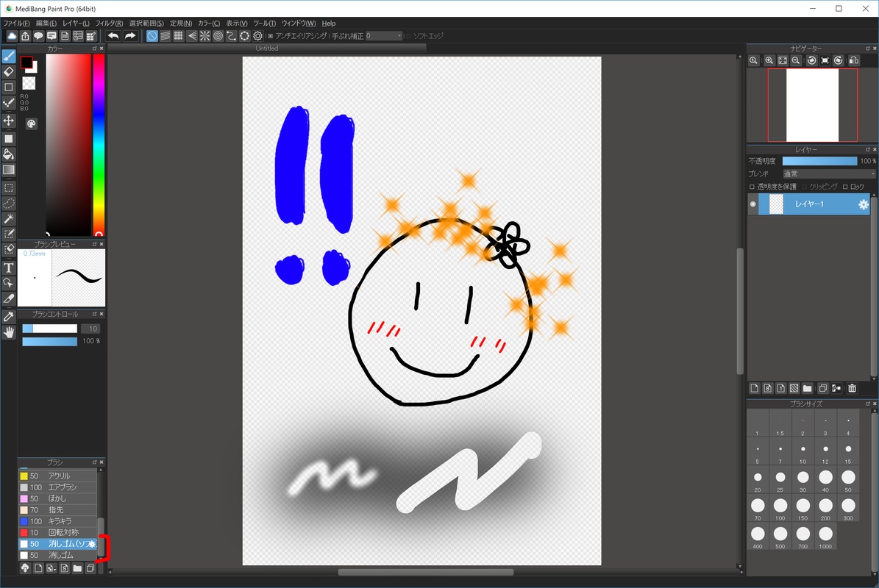Toggle visibility of レイヤー1
This screenshot has width=879, height=588.
coord(752,205)
